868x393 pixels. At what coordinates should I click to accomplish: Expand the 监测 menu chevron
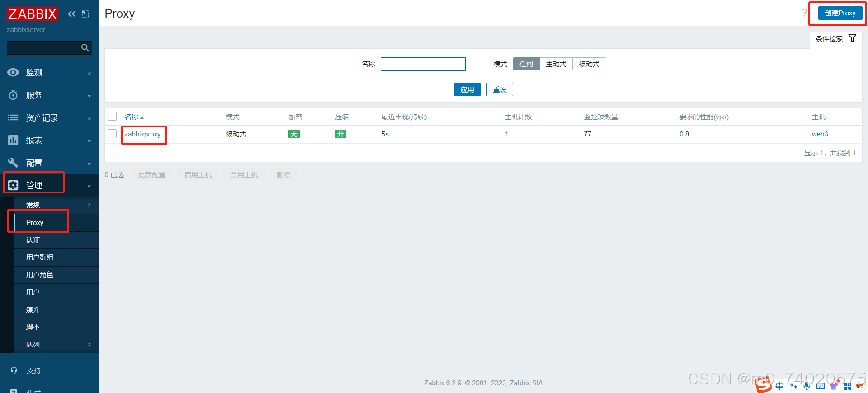tap(89, 73)
